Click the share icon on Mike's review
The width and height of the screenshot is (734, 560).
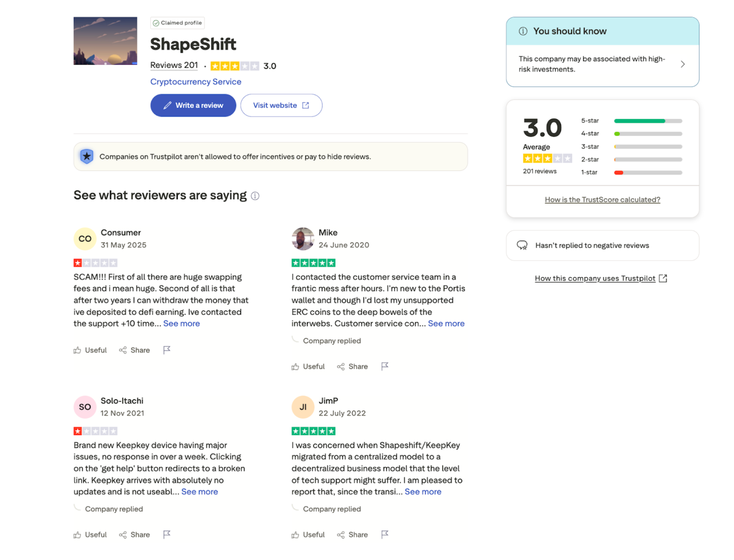coord(341,366)
